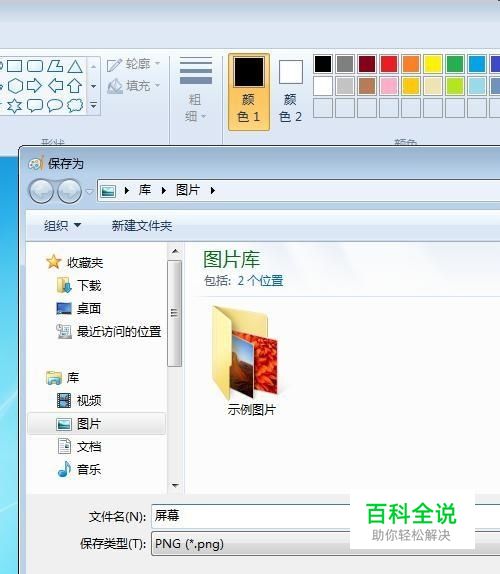Pick the lime green palette swatch
Viewport: 500px width, 574px height.
455,86
